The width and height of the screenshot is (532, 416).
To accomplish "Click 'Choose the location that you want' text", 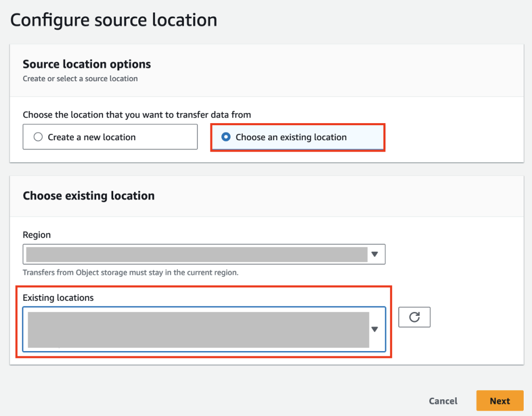I will (x=137, y=115).
